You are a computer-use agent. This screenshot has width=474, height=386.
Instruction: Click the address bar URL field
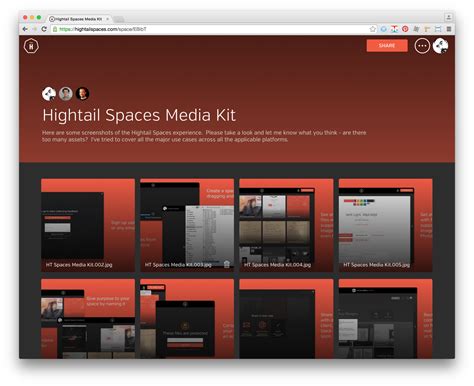[x=213, y=29]
